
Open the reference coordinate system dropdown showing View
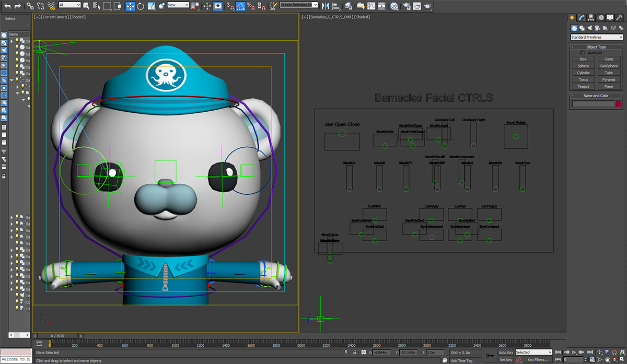tap(178, 5)
